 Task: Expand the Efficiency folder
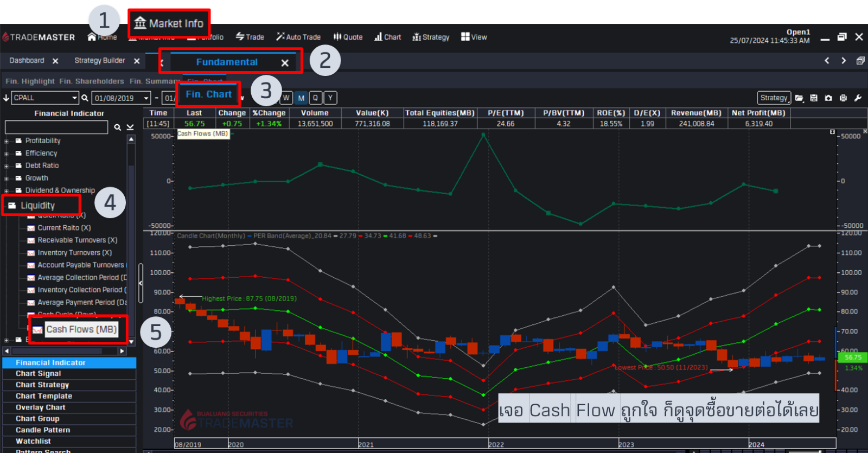7,154
